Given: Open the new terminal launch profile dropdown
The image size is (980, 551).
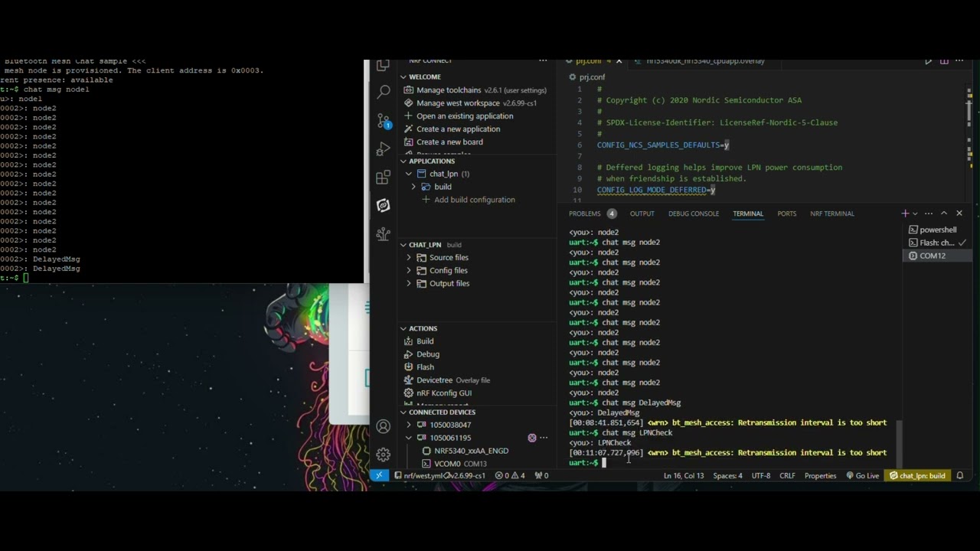Looking at the screenshot, I should [x=915, y=214].
